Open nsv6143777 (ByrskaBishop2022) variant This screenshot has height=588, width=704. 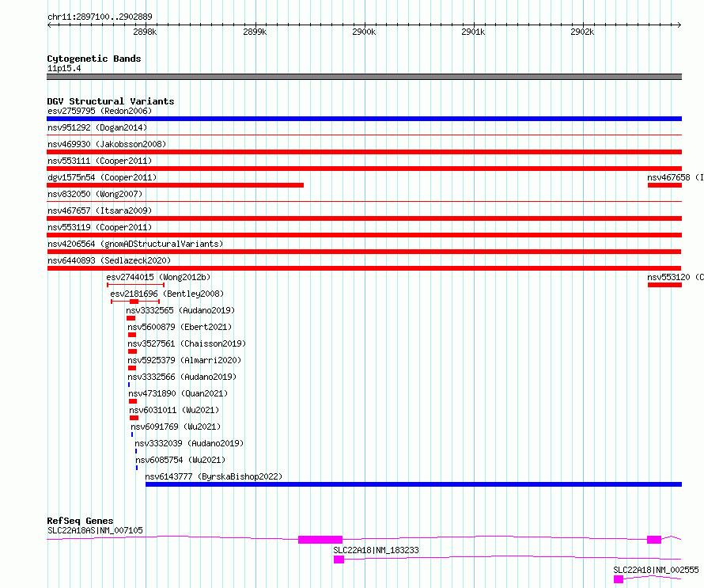(214, 476)
